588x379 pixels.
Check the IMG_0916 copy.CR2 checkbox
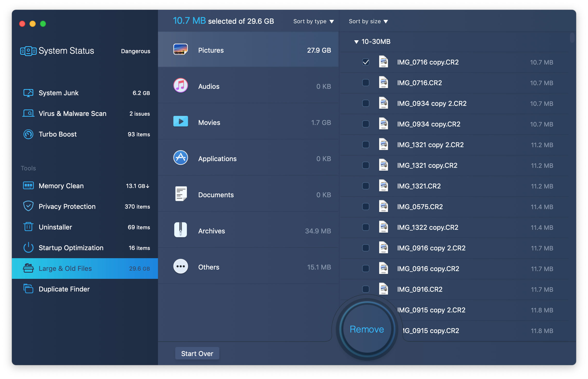(366, 269)
